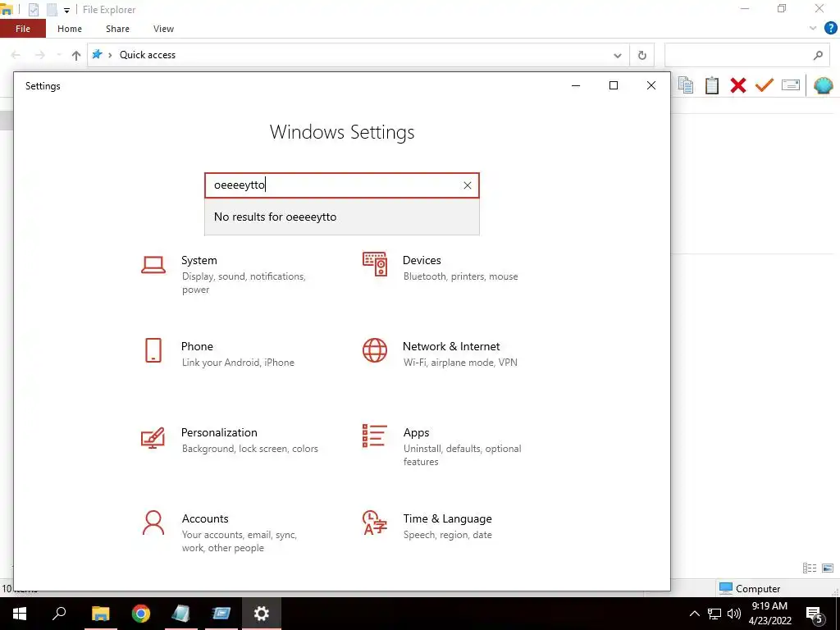Click the Quick access star icon

[x=97, y=54]
